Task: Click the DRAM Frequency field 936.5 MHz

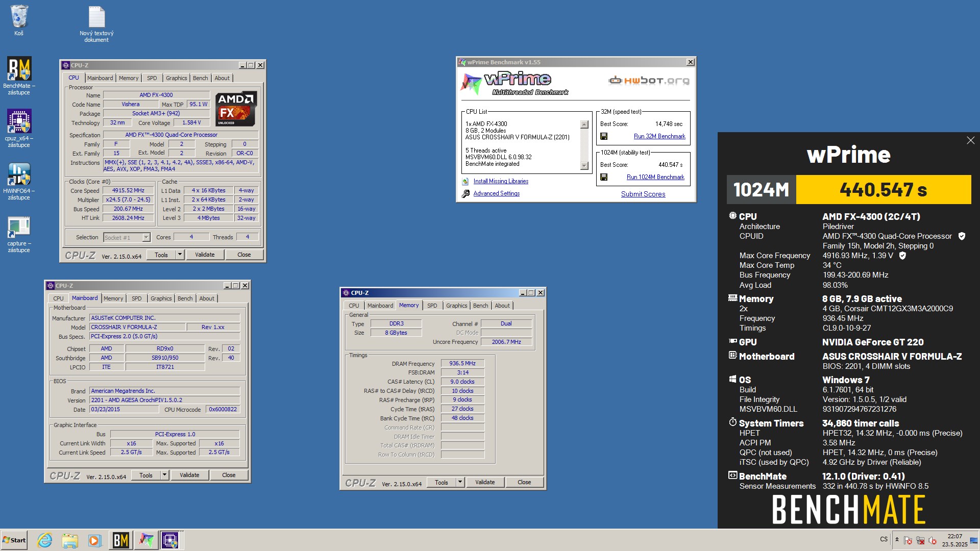Action: (462, 363)
